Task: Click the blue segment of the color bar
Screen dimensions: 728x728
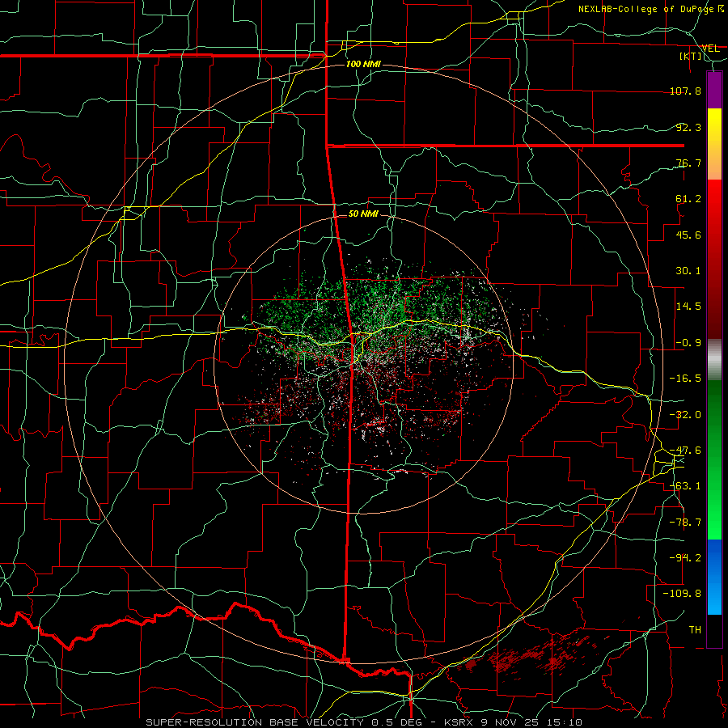Action: 714,577
